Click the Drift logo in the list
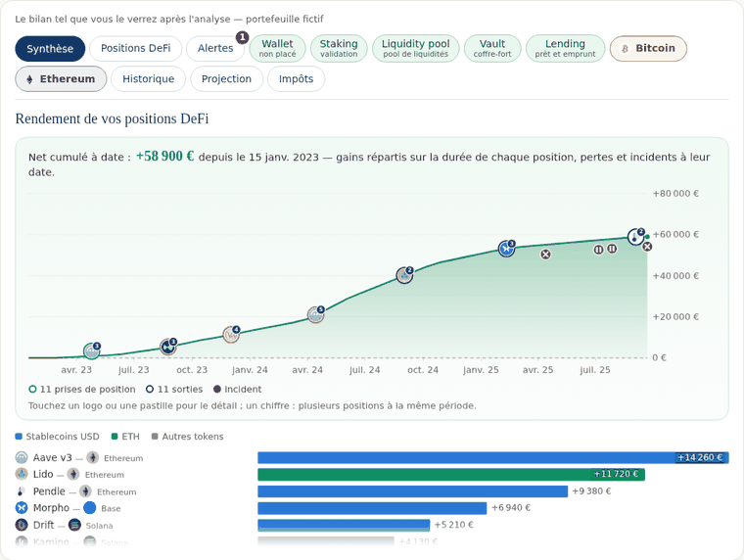This screenshot has width=744, height=560. pos(22,525)
